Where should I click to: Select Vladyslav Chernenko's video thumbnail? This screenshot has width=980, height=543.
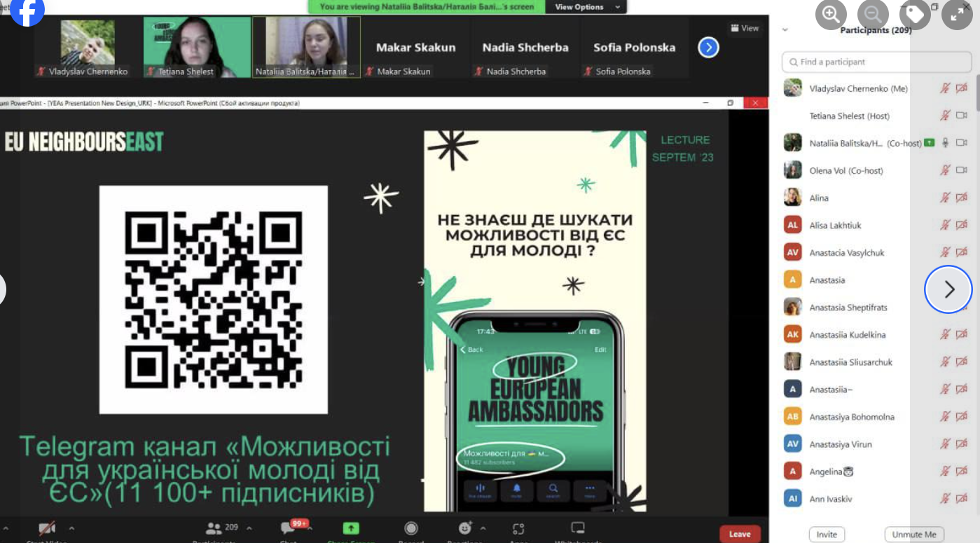point(88,47)
